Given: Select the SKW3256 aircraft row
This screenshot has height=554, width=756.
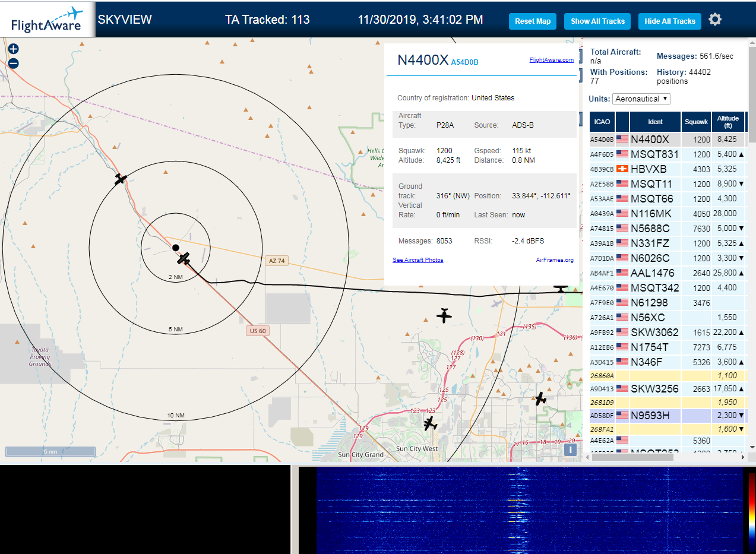Looking at the screenshot, I should tap(667, 389).
